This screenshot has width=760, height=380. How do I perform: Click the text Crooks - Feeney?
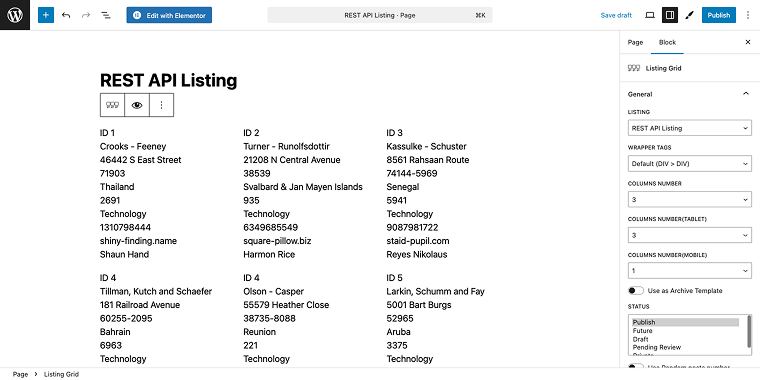pos(133,146)
